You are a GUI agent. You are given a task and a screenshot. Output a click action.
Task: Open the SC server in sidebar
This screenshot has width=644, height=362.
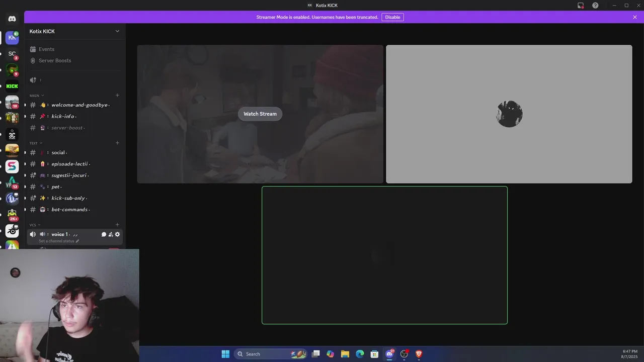pos(12,54)
